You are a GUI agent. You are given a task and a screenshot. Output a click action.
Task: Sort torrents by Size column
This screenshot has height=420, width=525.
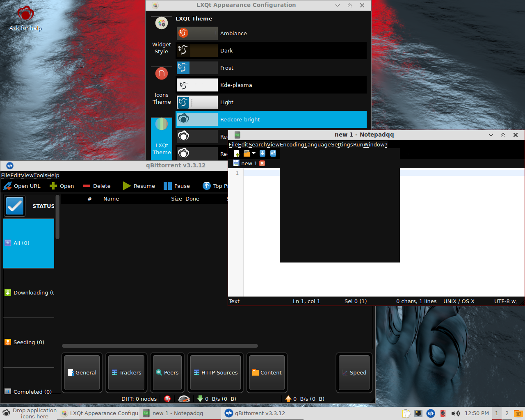[176, 199]
